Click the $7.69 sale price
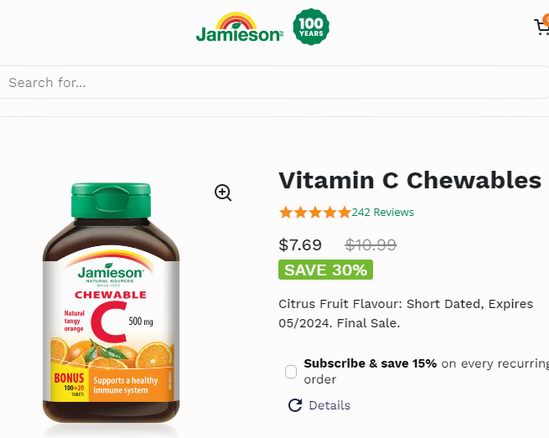Screen dimensions: 549x438 click(x=300, y=244)
